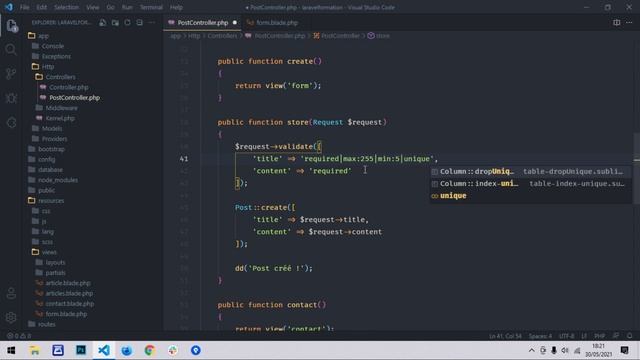Click LF end-of-line setting in status bar
Viewport: 640px width, 360px height.
coord(584,336)
